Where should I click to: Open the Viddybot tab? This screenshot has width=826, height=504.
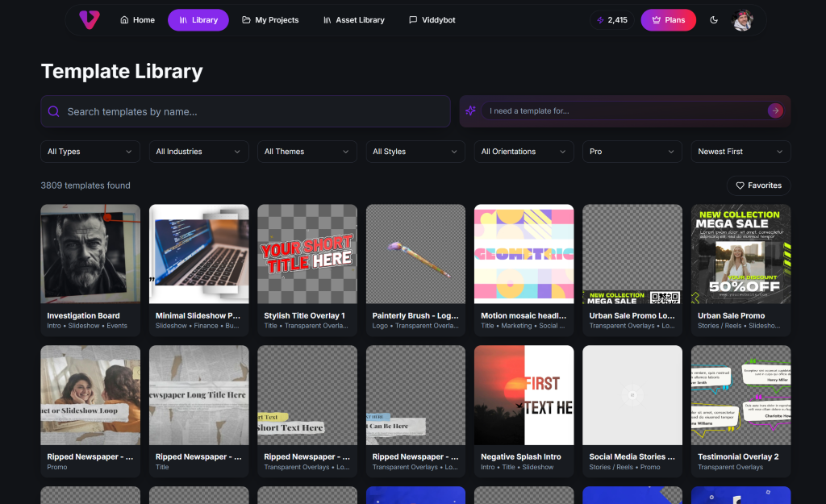(432, 20)
